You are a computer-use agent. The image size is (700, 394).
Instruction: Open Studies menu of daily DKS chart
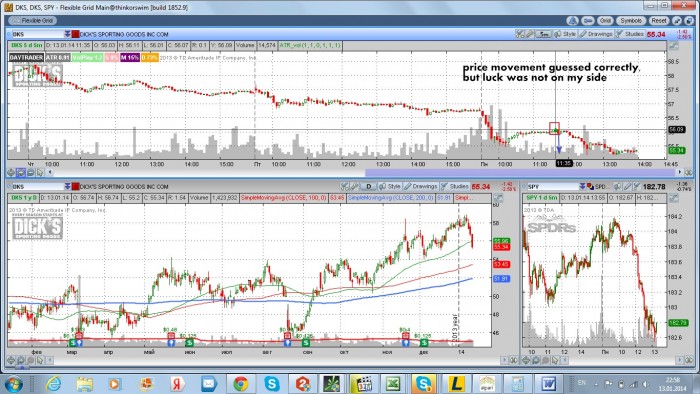tap(454, 187)
